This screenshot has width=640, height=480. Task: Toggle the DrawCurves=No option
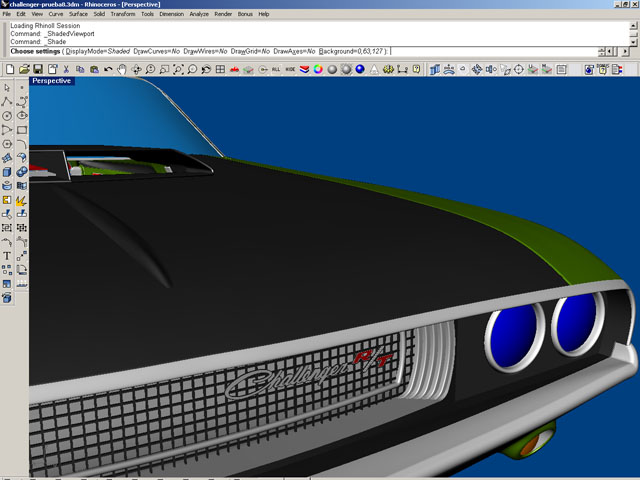click(x=157, y=51)
